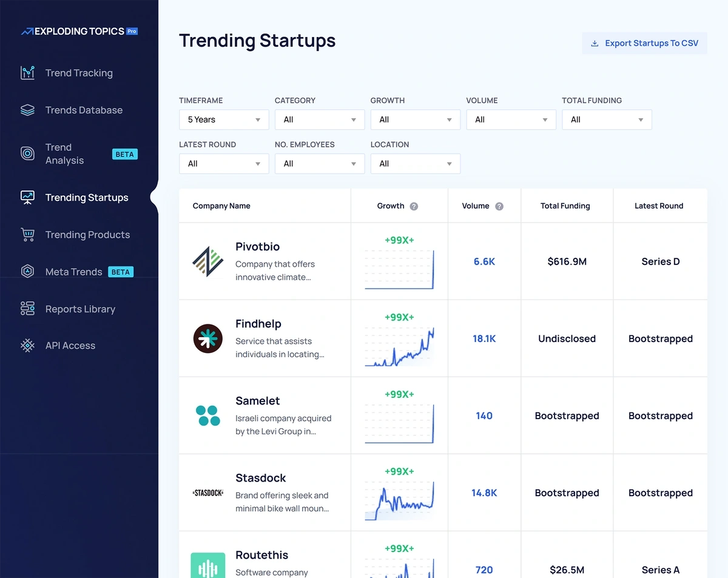Screen dimensions: 728x578
Task: Click the Volume column help icon
Action: 499,206
